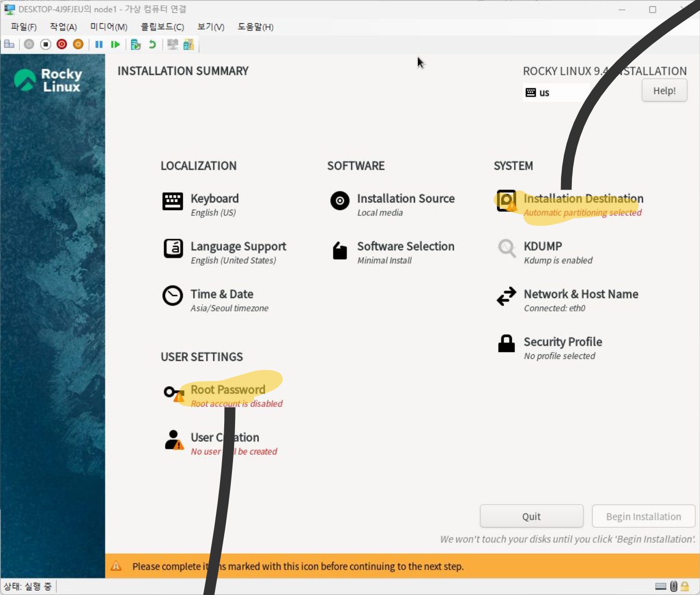Screen dimensions: 700x595
Task: Click 'Automatic partitioning selected' text
Action: [583, 213]
